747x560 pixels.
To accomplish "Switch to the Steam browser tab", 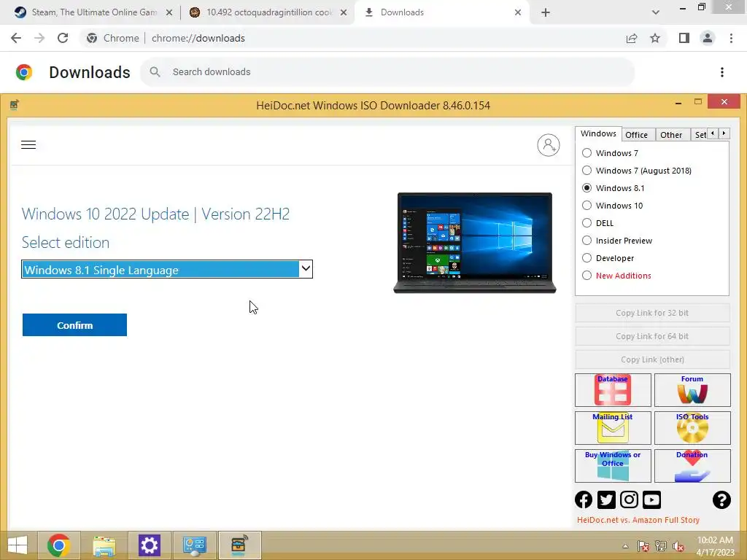I will coord(93,12).
